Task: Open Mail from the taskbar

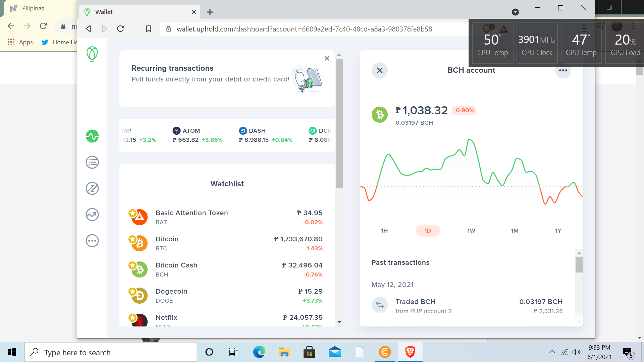Action: pyautogui.click(x=335, y=352)
